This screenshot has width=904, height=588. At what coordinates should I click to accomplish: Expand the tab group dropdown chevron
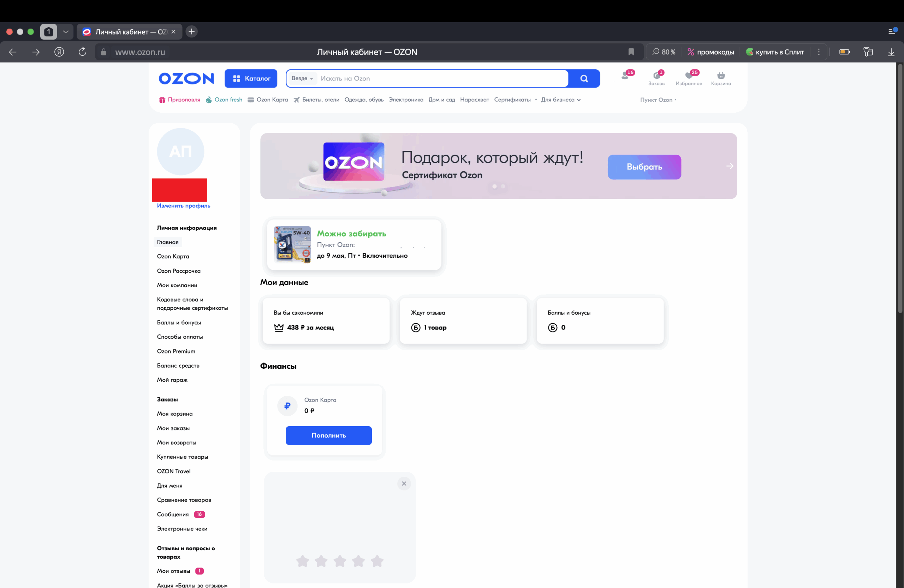coord(66,32)
